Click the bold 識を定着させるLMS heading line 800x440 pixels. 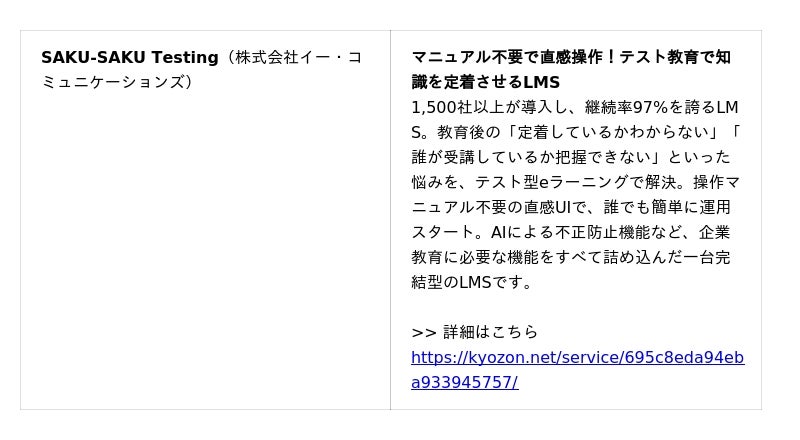485,82
